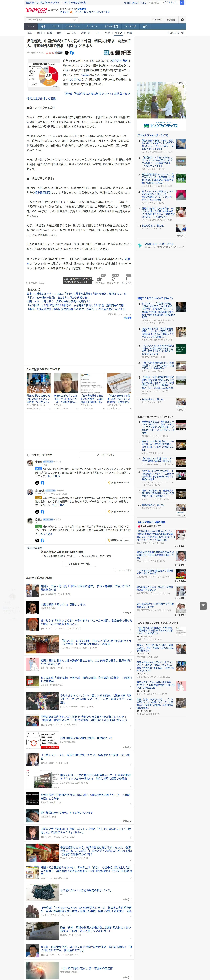Click the 産経新聞 publisher logo
The height and width of the screenshot is (980, 210).
[x=117, y=53]
